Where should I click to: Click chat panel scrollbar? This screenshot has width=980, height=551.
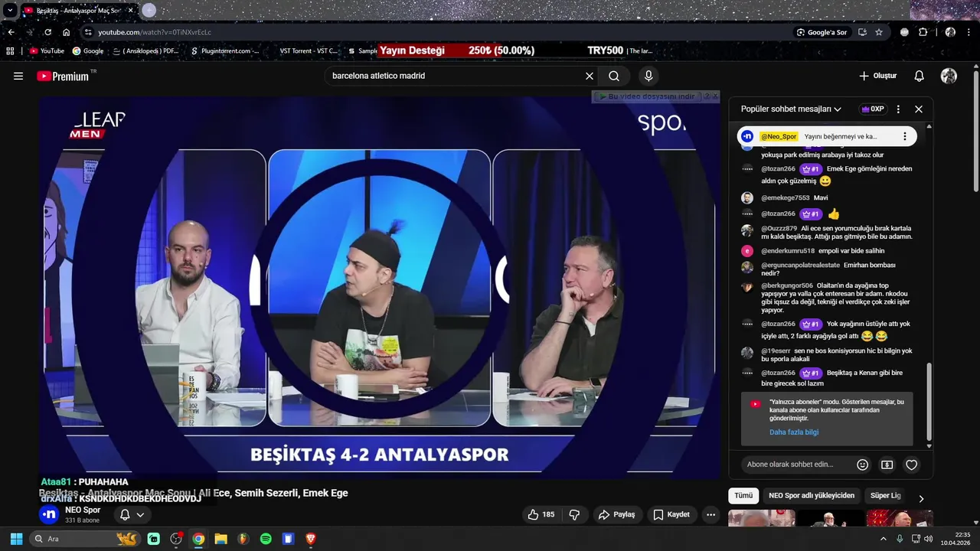[x=929, y=402]
